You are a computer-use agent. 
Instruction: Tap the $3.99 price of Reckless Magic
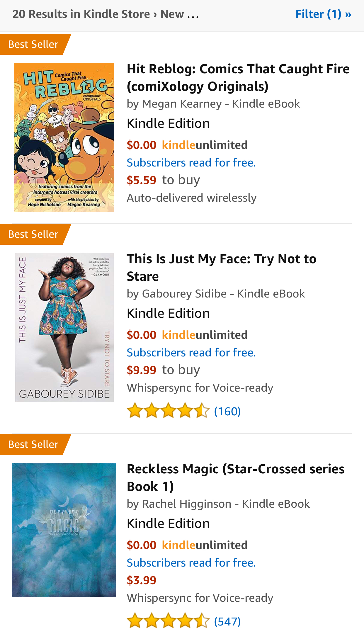142,580
